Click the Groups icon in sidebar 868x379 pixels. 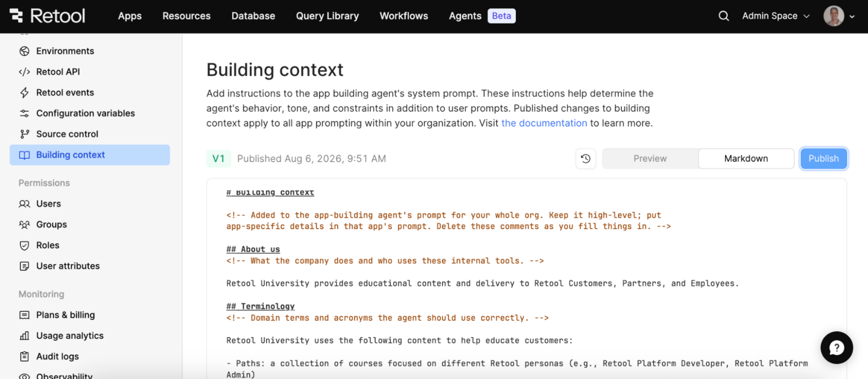[x=24, y=225]
